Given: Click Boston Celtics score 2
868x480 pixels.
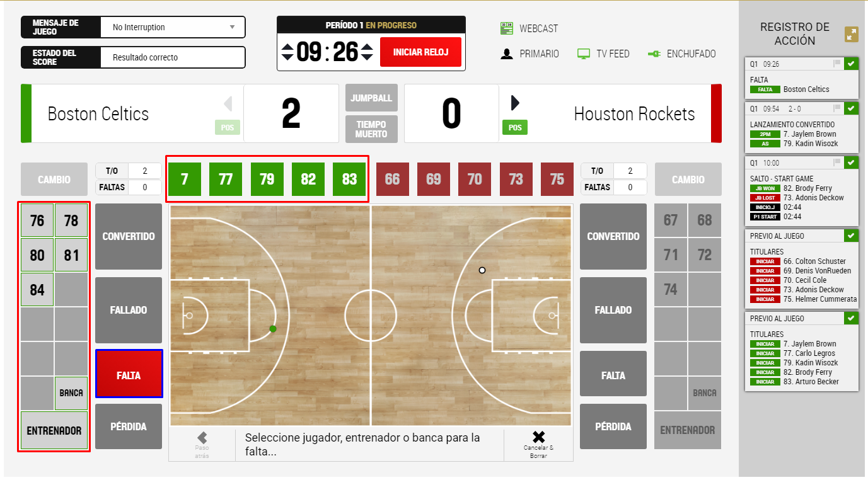Looking at the screenshot, I should tap(291, 114).
